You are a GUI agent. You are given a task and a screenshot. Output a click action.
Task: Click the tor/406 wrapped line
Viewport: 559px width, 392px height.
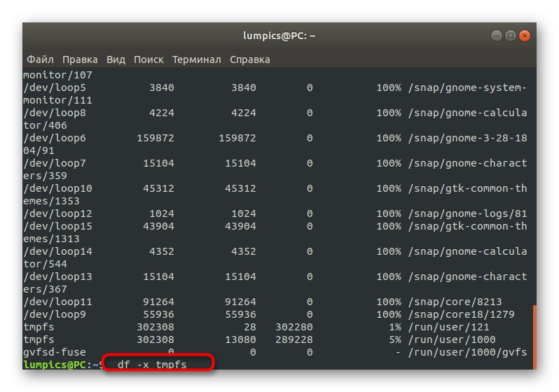(x=46, y=125)
